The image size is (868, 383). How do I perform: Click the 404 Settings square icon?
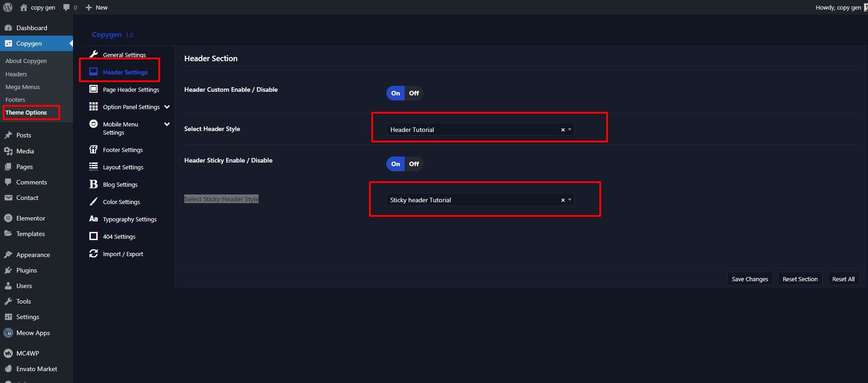coord(94,236)
